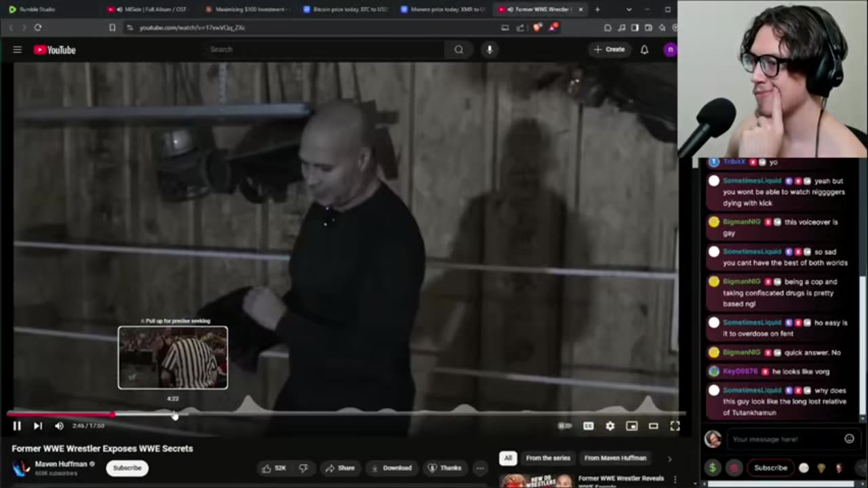Open the Create menu
Screen dimensions: 868x488
point(609,49)
